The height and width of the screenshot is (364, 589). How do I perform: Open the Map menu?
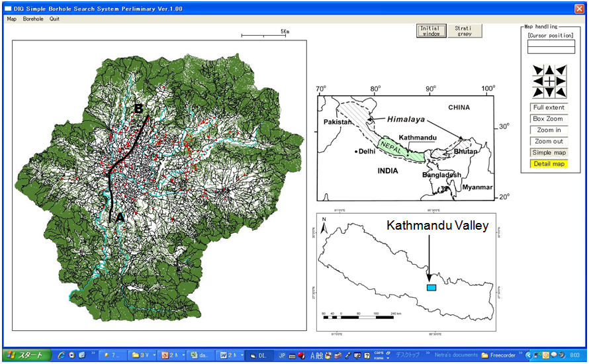pyautogui.click(x=11, y=19)
